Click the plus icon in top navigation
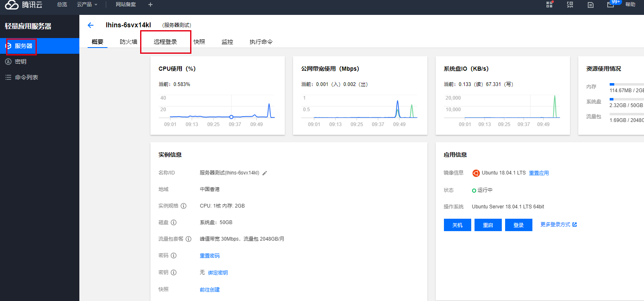This screenshot has height=301, width=644. pyautogui.click(x=150, y=5)
